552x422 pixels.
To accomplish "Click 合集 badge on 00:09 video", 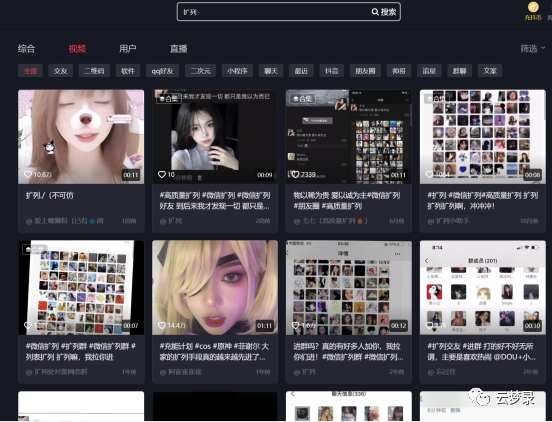I will pyautogui.click(x=168, y=99).
